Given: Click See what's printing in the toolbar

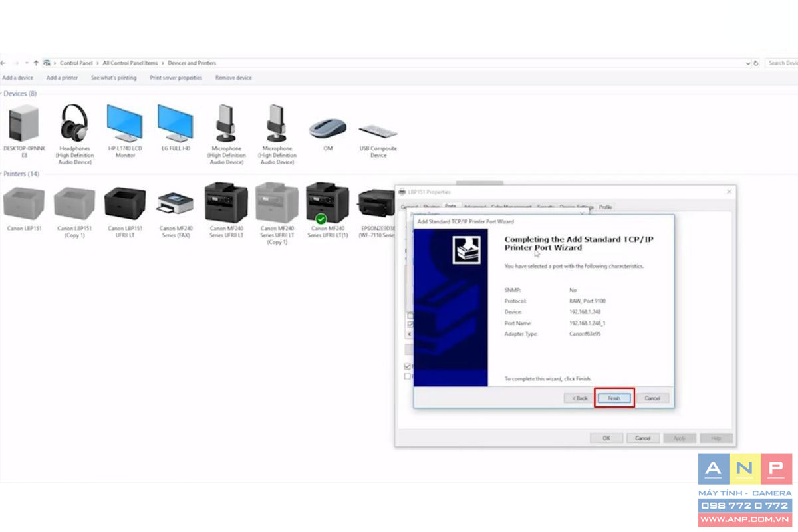Looking at the screenshot, I should click(x=114, y=78).
